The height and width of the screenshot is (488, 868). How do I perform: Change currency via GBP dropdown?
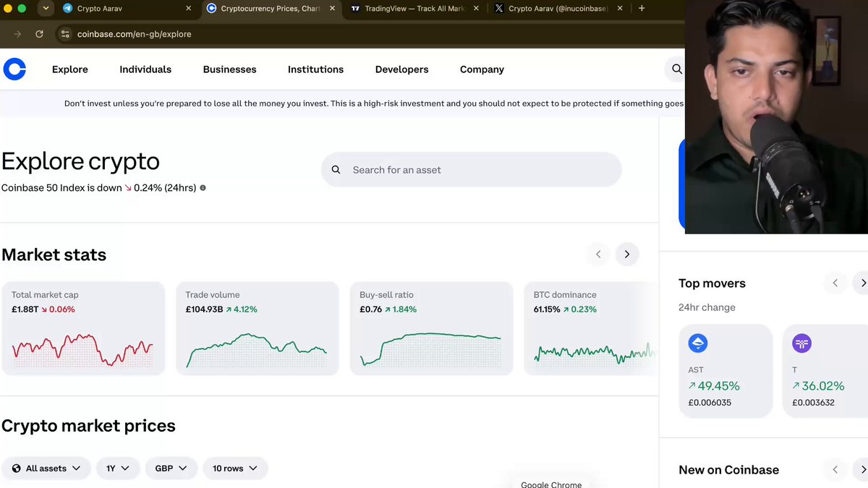pos(171,468)
